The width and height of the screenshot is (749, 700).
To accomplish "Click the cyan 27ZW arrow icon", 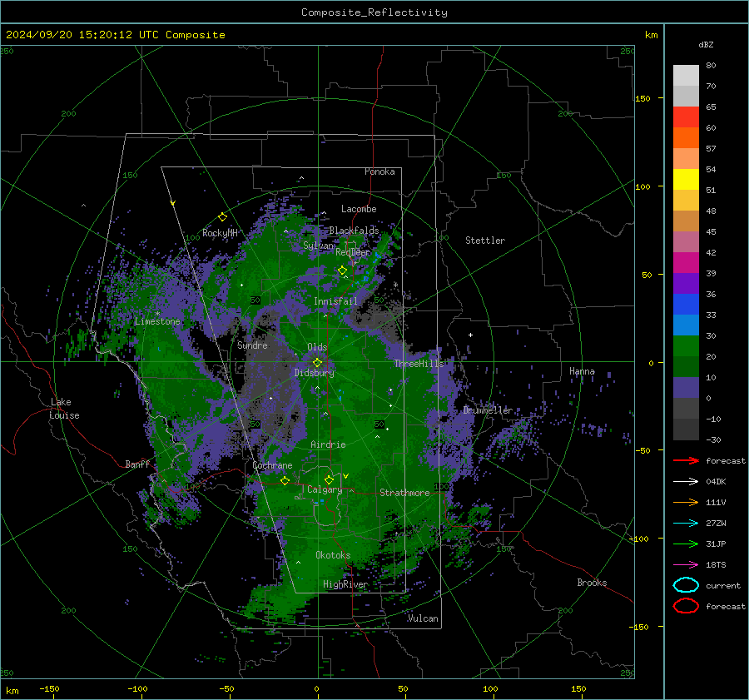I will coord(686,524).
